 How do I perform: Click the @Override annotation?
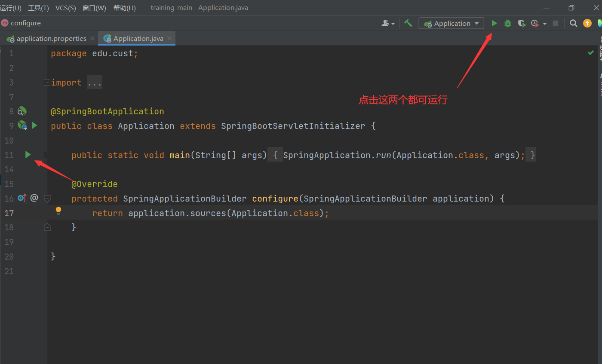pos(95,184)
